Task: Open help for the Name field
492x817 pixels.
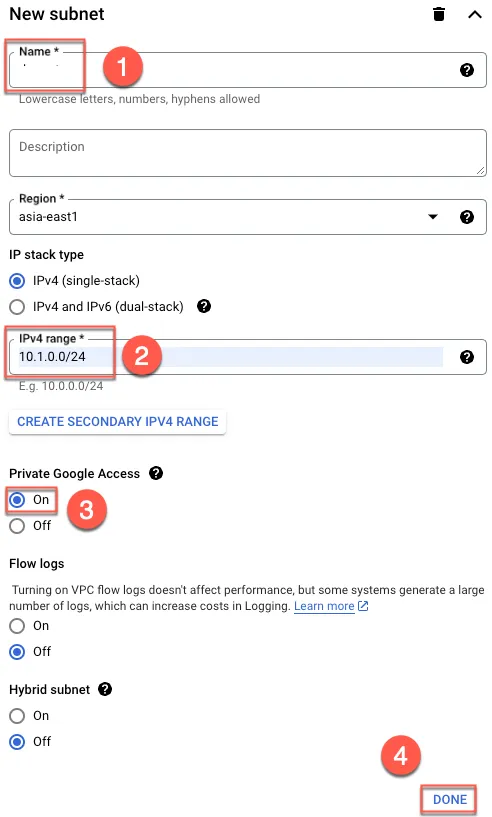Action: pyautogui.click(x=467, y=70)
